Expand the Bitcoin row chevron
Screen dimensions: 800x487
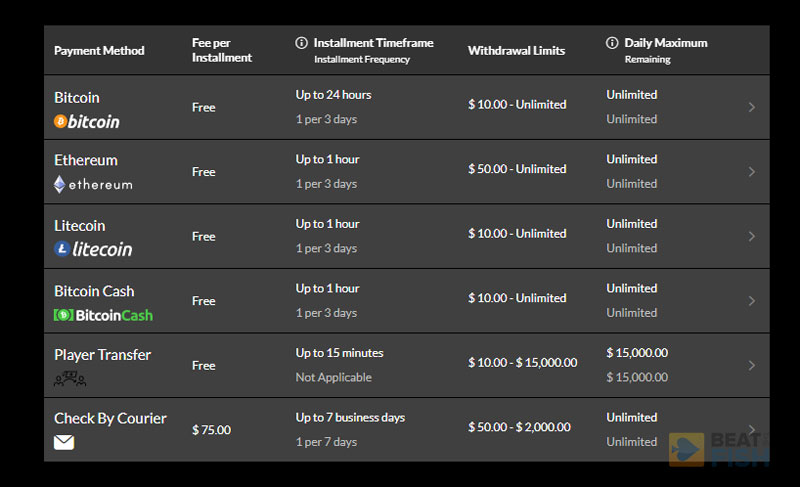(752, 107)
